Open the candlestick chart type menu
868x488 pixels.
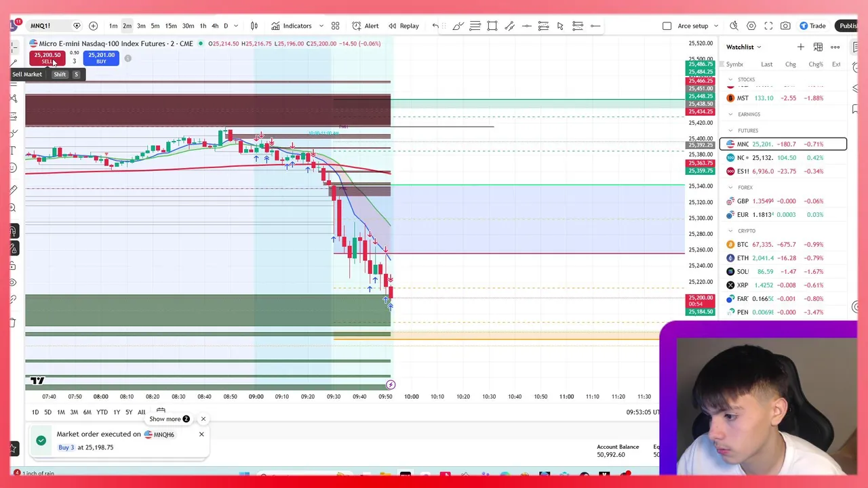[x=254, y=26]
